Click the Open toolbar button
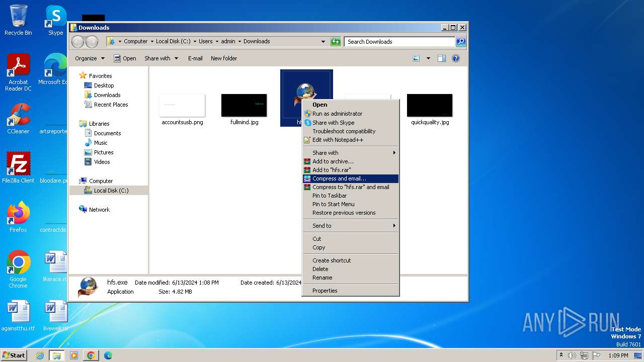The height and width of the screenshot is (362, 644). click(x=125, y=58)
